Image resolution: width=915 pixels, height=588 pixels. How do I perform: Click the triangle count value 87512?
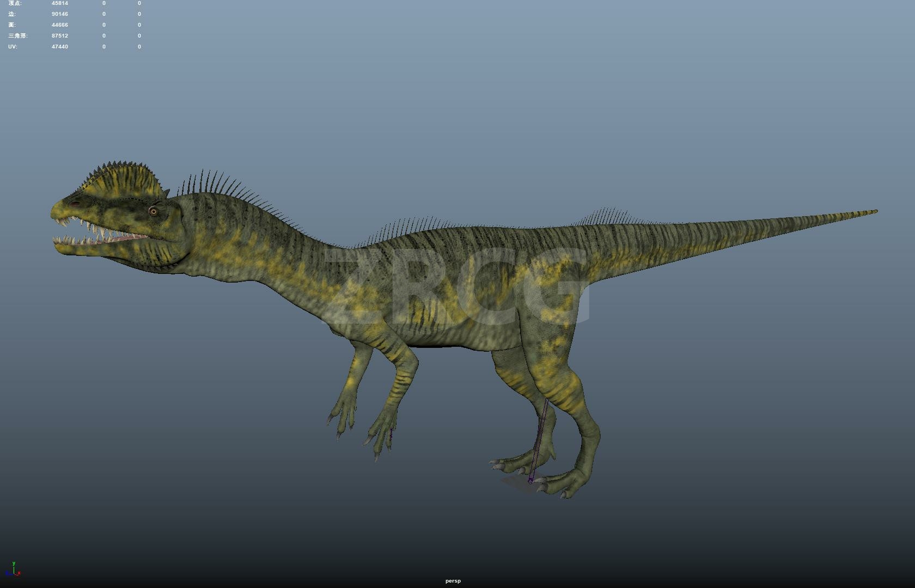(60, 36)
